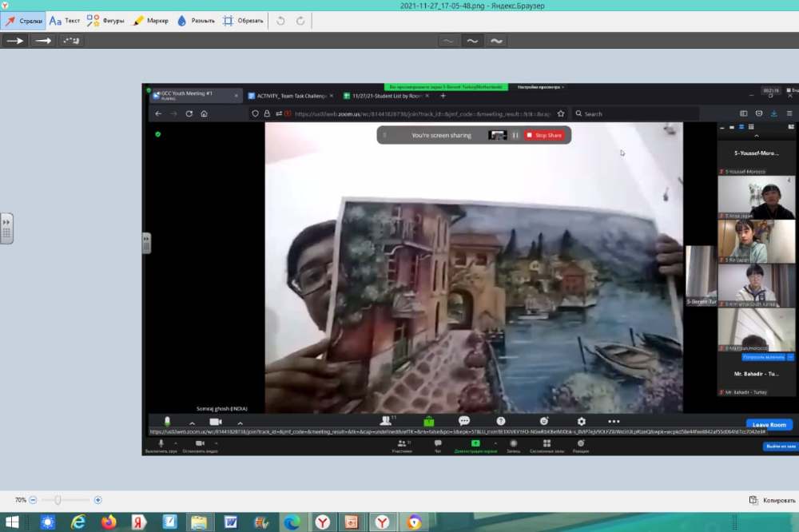Click the Настройки просмотра view options dropdown
This screenshot has height=532, width=799.
click(x=540, y=87)
